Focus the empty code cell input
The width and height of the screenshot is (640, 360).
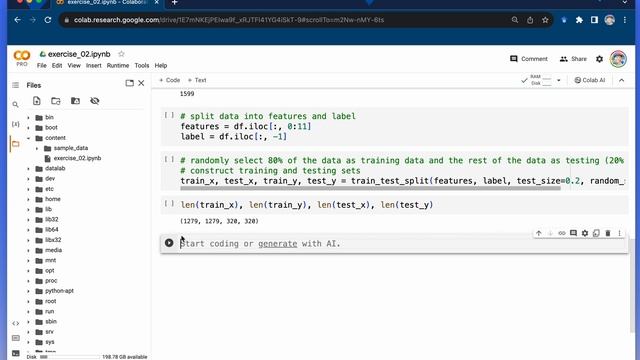pos(402,244)
